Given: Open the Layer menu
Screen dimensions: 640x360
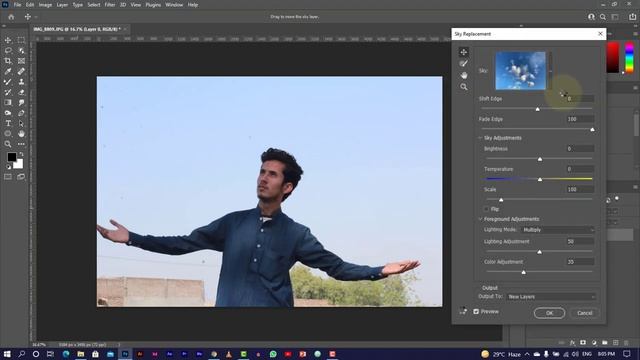Looking at the screenshot, I should click(x=62, y=5).
